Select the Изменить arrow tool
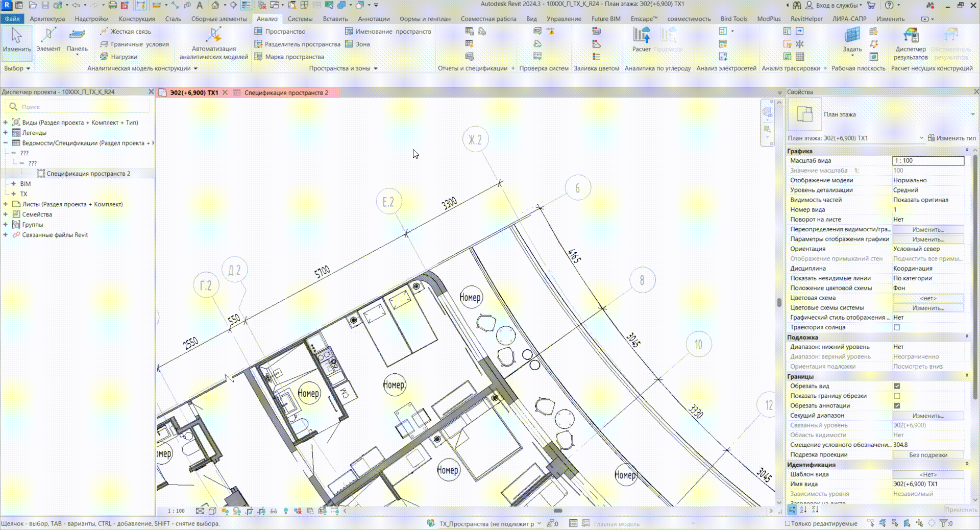The image size is (980, 530). point(17,40)
